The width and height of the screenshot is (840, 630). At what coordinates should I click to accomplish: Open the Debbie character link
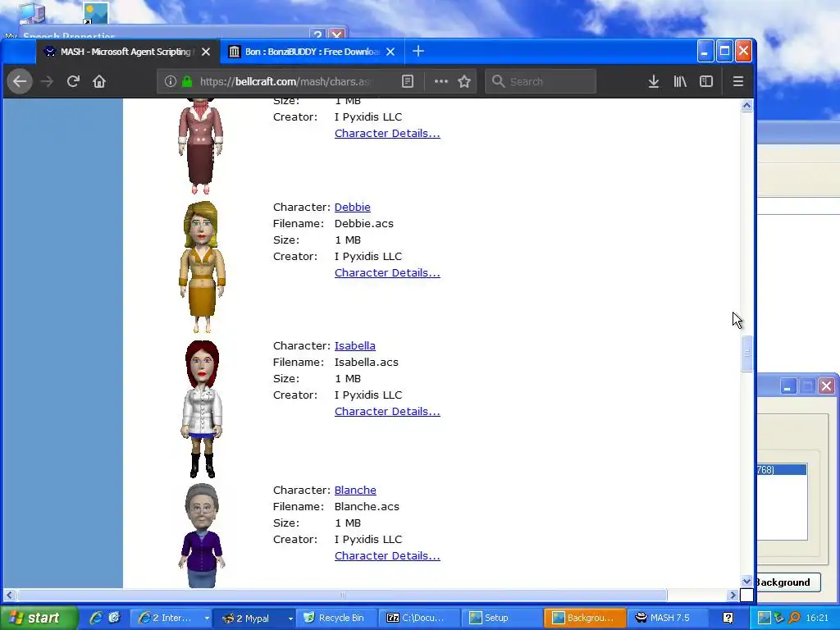[353, 208]
